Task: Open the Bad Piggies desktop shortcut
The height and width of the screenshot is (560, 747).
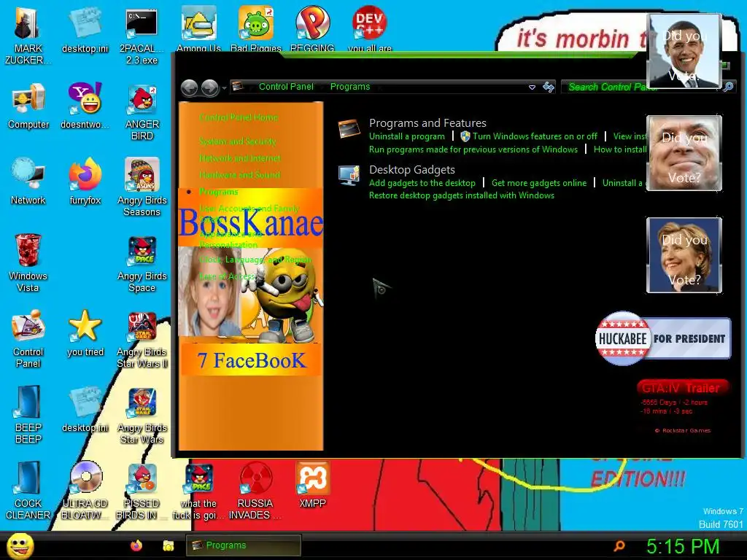Action: coord(256,28)
